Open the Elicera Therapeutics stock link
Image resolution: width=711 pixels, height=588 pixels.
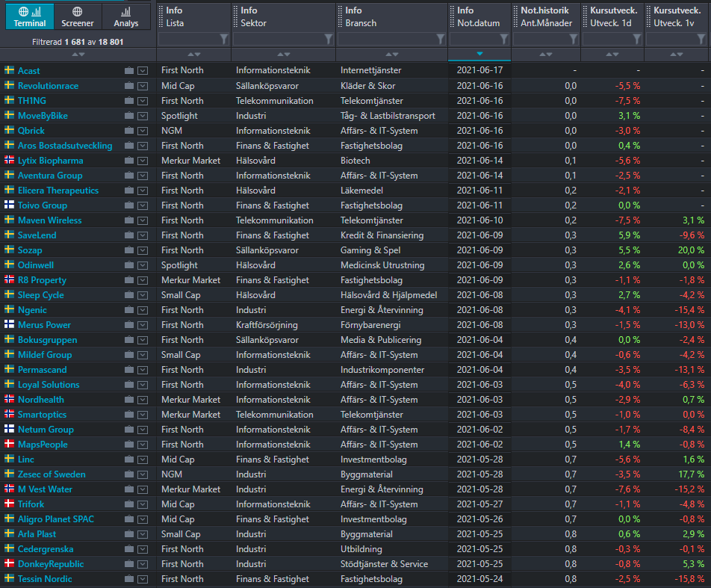[58, 191]
